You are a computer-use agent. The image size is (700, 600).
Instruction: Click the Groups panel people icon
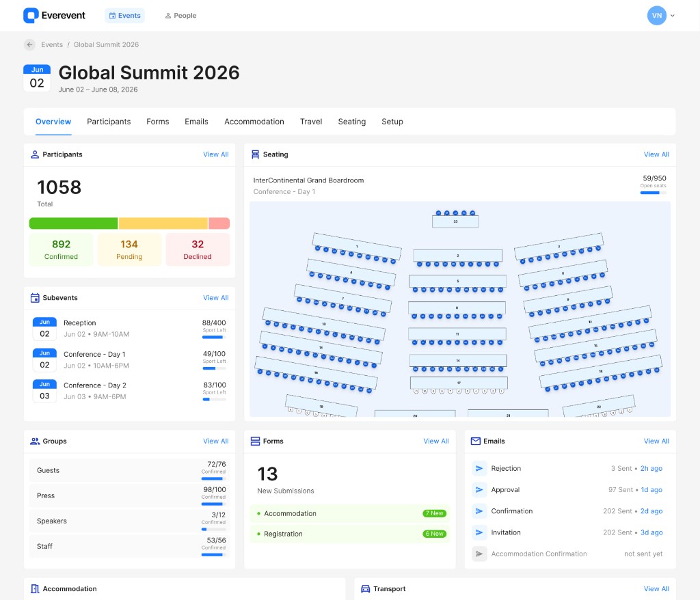(35, 441)
